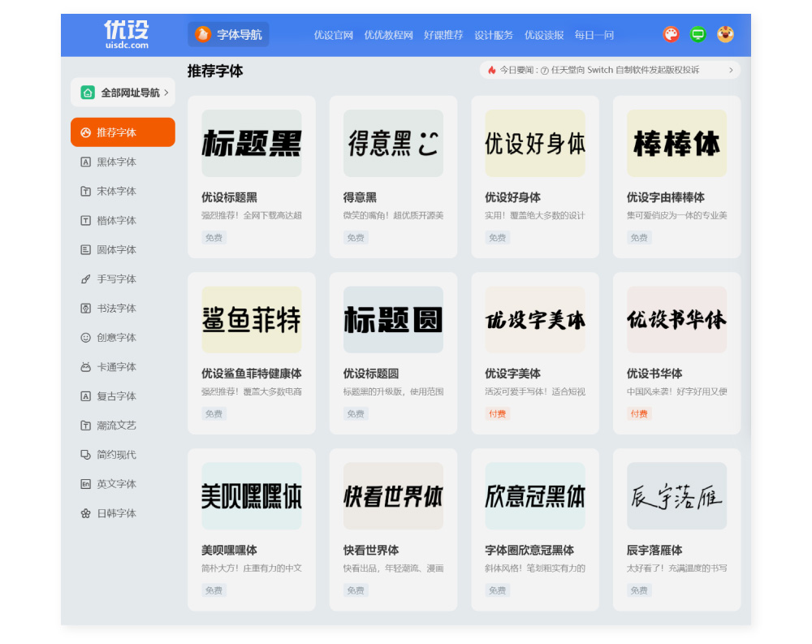Open the 优设标题黑 font title link
Viewport: 812px width, 644px height.
[x=230, y=197]
